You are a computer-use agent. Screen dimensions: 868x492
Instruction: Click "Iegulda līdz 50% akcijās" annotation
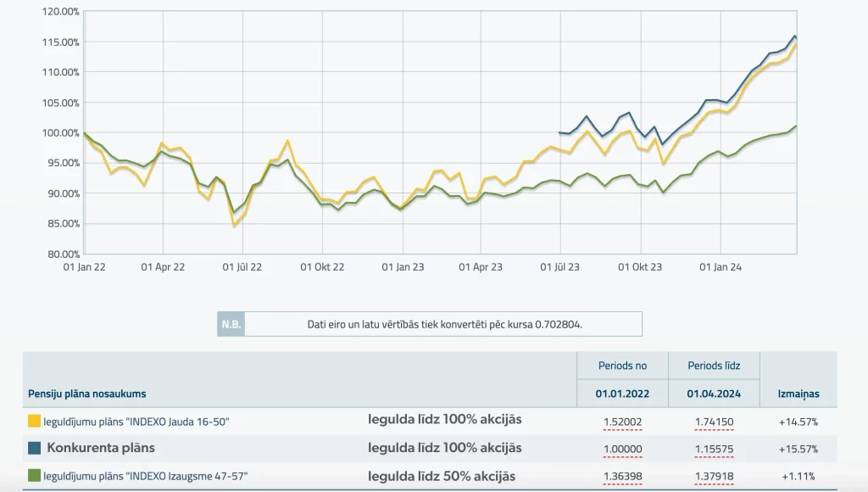(441, 476)
